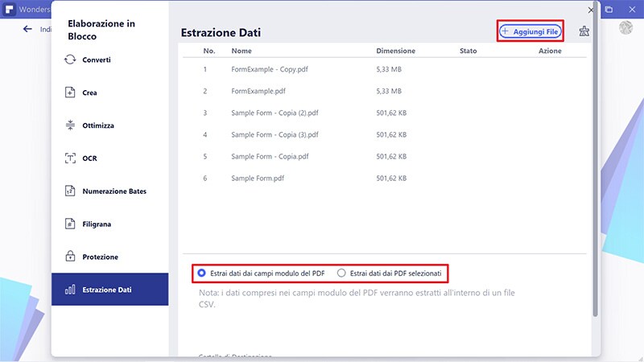Click the clear list icon beside Aggiungi File
Viewport: 644px width, 362px height.
click(x=584, y=31)
